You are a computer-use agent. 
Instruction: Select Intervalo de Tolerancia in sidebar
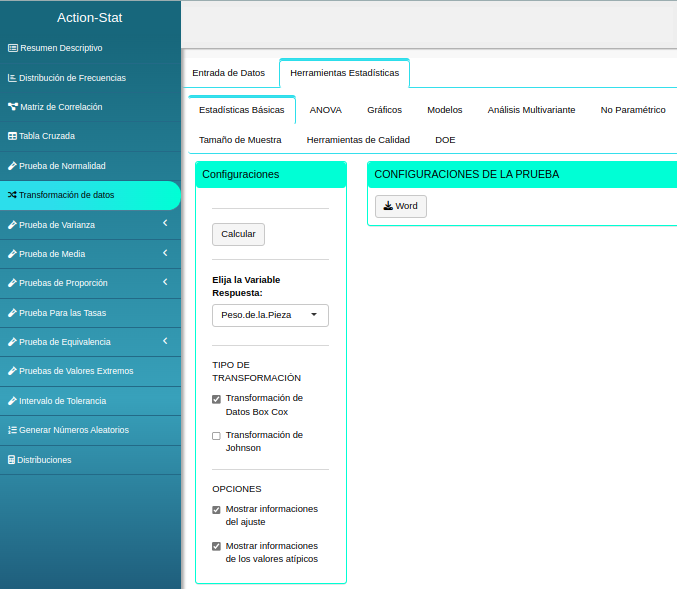click(62, 401)
